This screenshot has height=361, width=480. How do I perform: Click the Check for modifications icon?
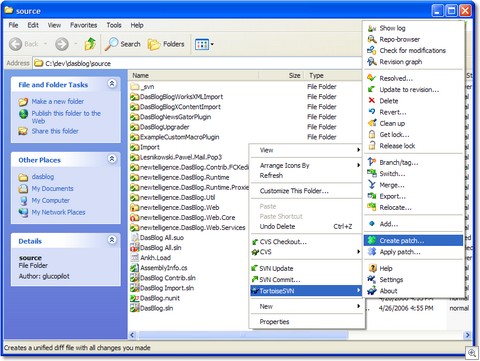pos(372,50)
